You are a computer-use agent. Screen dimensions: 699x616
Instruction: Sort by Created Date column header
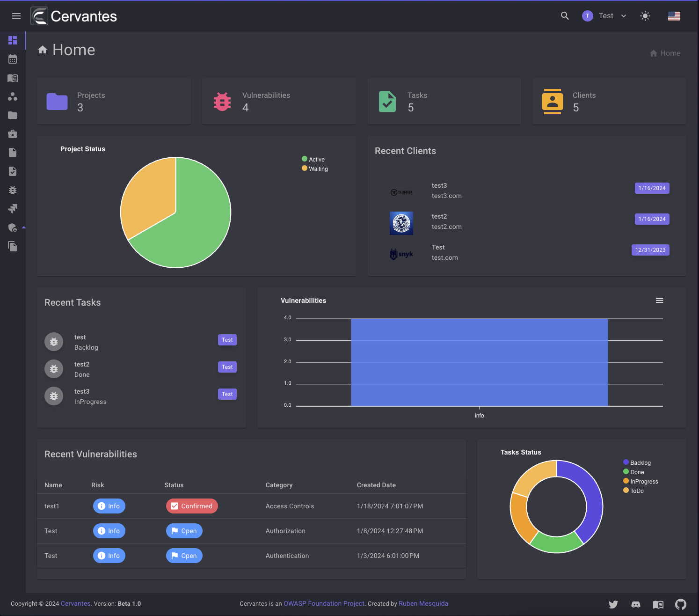click(x=376, y=485)
